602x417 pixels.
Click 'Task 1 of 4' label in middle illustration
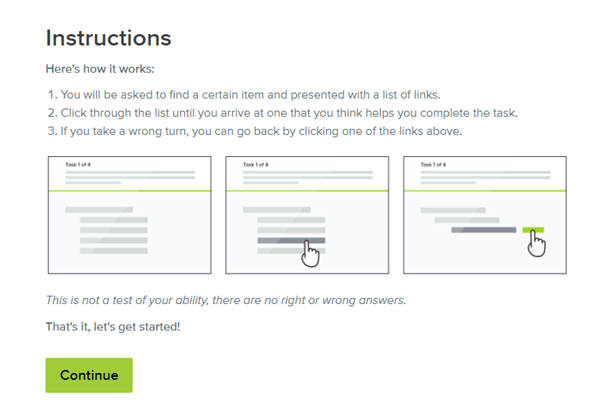[x=256, y=165]
